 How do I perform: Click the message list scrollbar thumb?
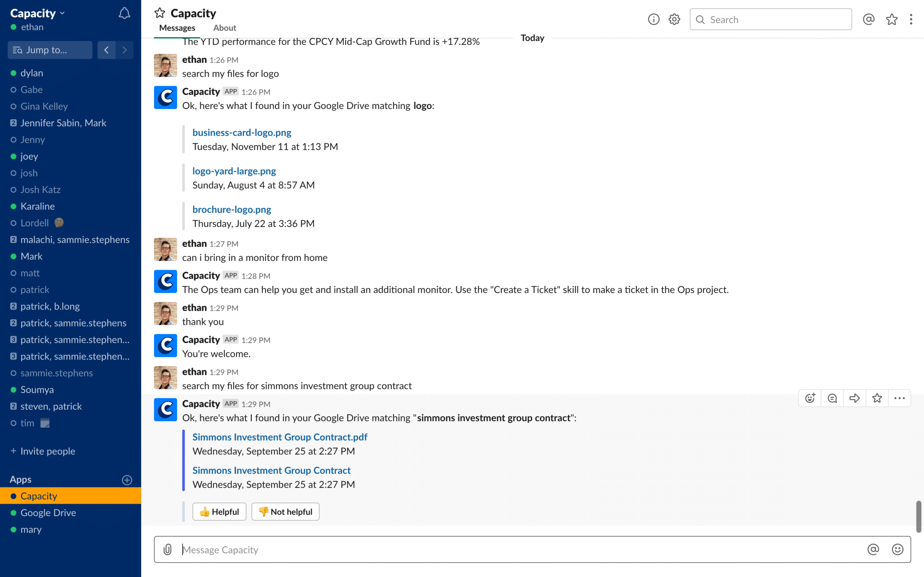918,516
